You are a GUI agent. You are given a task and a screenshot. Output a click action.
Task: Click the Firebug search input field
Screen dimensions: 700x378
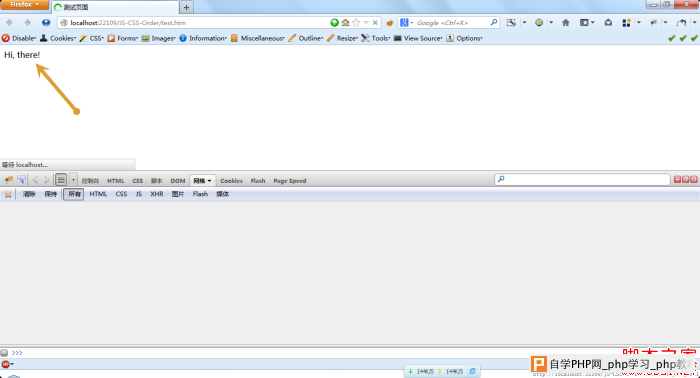point(582,179)
